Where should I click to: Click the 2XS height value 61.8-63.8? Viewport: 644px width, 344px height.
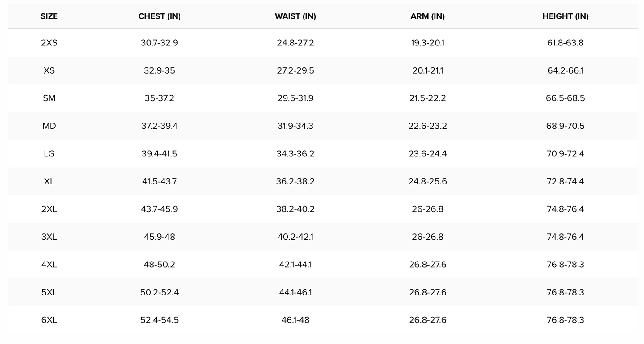(566, 43)
